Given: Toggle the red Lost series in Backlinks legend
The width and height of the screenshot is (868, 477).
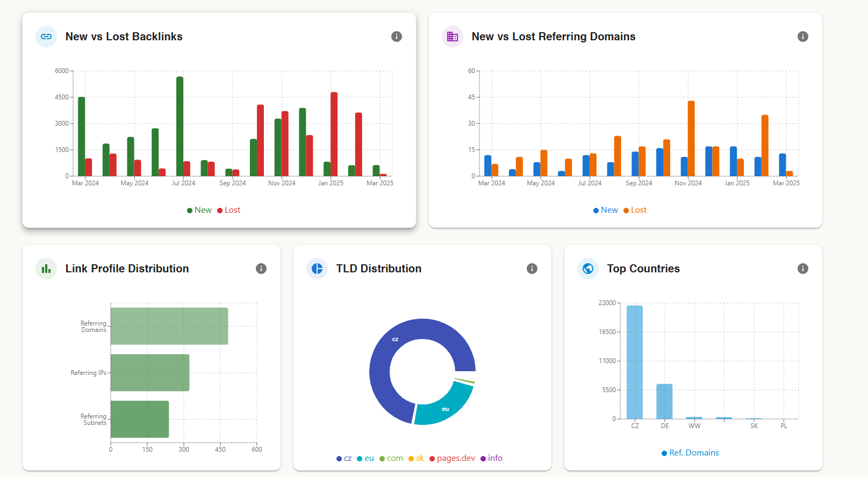Looking at the screenshot, I should [229, 210].
